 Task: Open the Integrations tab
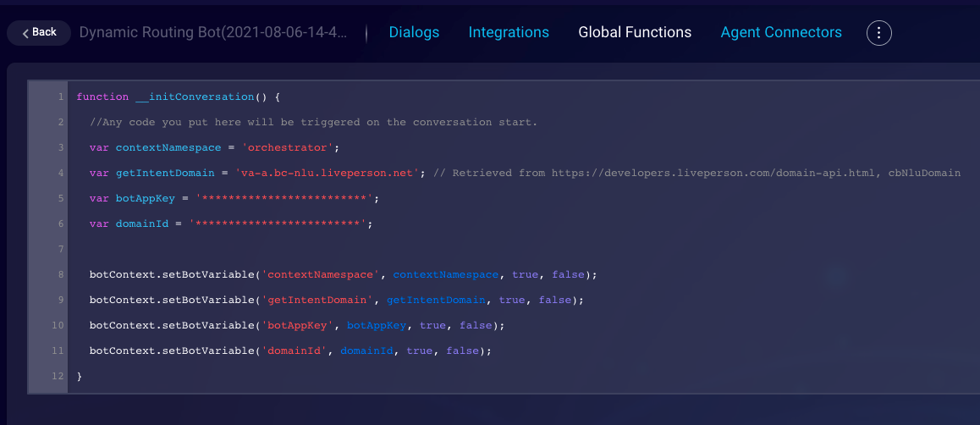[509, 32]
